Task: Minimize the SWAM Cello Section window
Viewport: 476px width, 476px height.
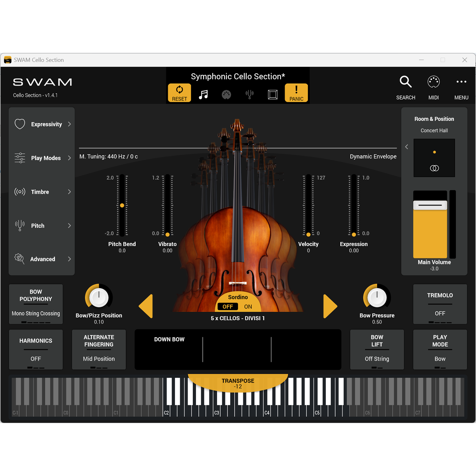Action: [421, 60]
